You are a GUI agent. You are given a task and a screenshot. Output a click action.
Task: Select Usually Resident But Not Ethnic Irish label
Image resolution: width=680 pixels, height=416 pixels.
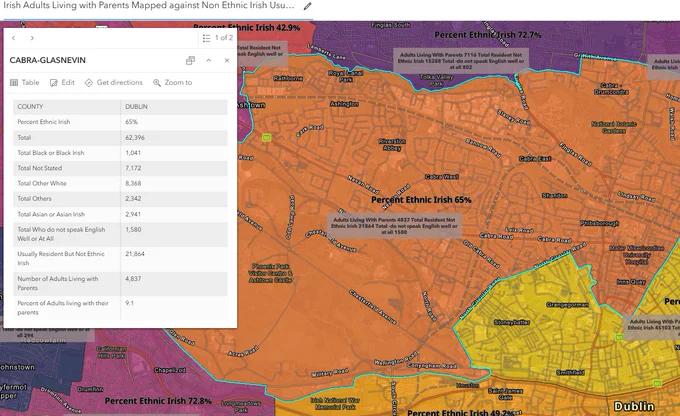pyautogui.click(x=61, y=258)
